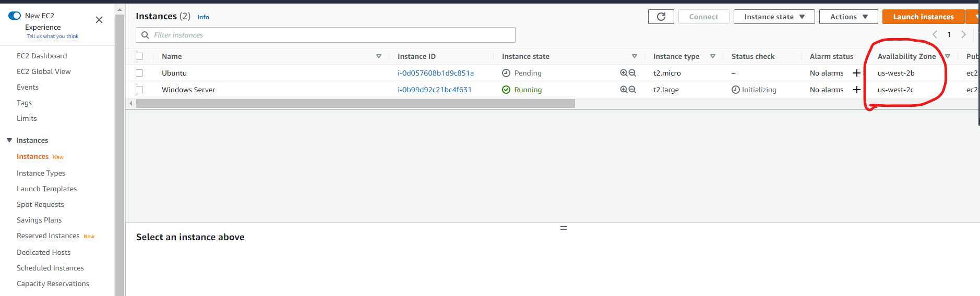
Task: Open Spot Requests in sidebar
Action: pyautogui.click(x=40, y=204)
